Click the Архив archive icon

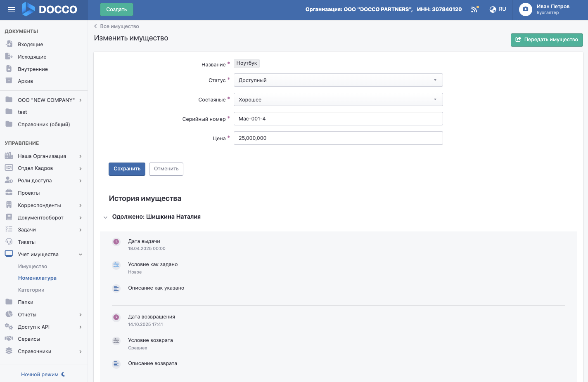9,81
